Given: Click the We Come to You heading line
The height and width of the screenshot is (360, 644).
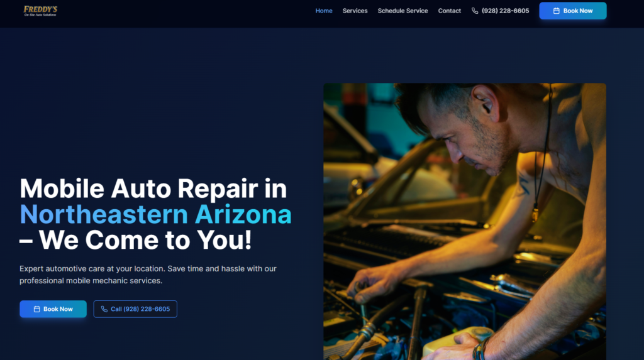Looking at the screenshot, I should click(136, 240).
